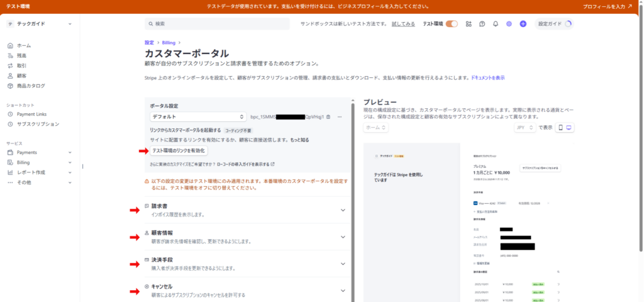Open the デフォルト portal configuration dropdown
644x302 pixels.
(x=198, y=116)
